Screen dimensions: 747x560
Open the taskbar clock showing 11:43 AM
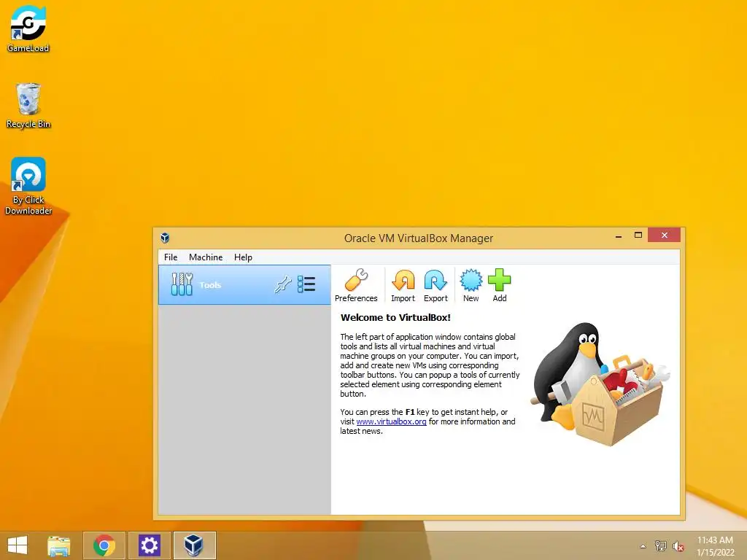(715, 546)
